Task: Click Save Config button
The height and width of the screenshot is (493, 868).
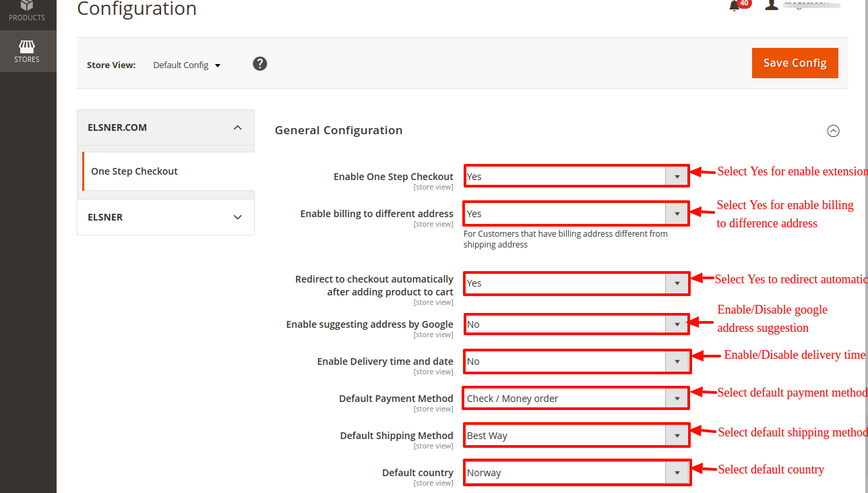Action: tap(795, 63)
